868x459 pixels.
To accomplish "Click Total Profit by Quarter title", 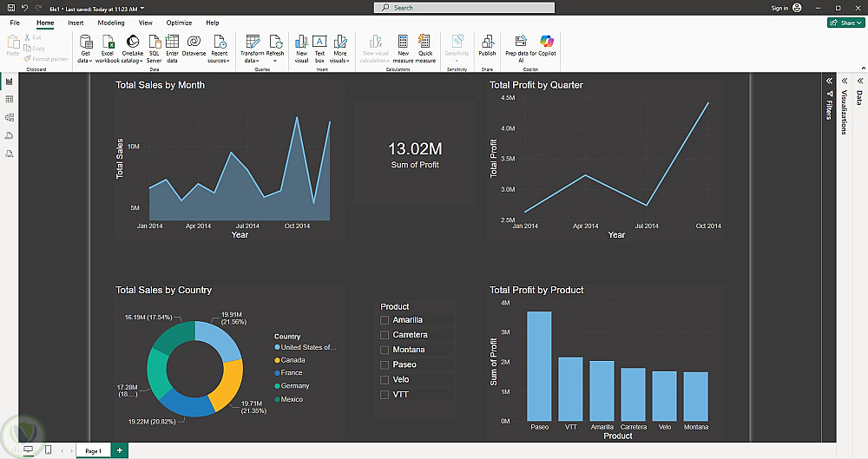I will (x=536, y=85).
